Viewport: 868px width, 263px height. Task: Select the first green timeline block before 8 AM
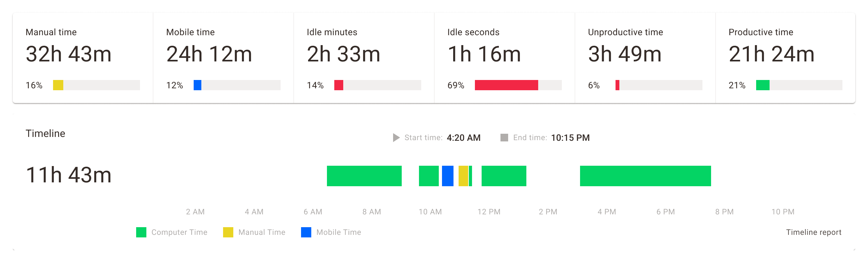(x=364, y=176)
